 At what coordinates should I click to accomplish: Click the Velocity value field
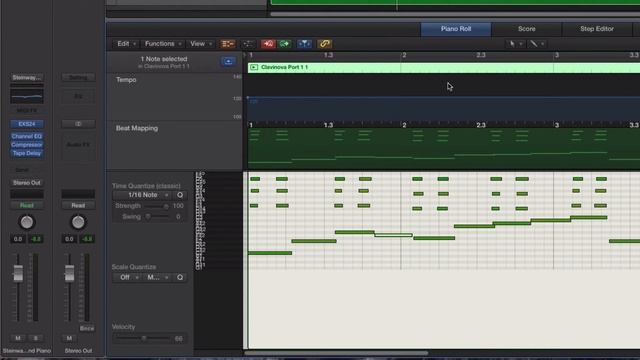(x=179, y=338)
